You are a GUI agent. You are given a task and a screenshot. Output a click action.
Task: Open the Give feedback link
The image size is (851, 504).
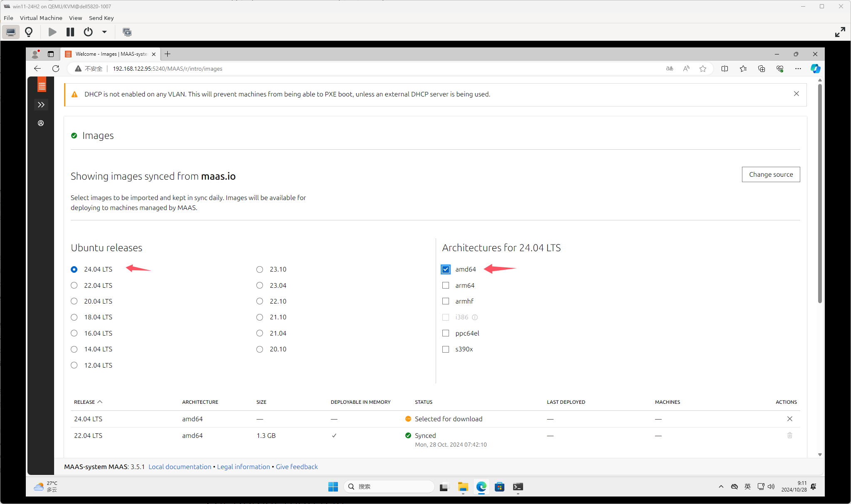(297, 467)
